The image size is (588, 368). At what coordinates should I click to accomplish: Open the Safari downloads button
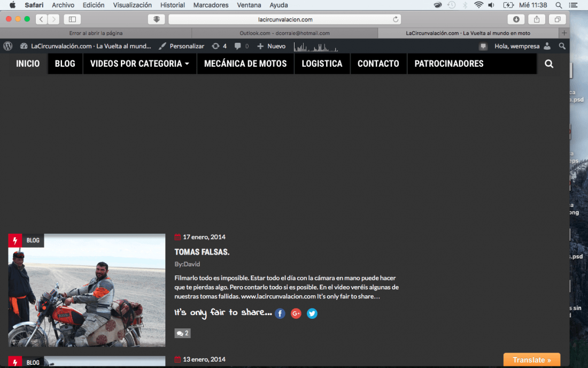point(516,19)
